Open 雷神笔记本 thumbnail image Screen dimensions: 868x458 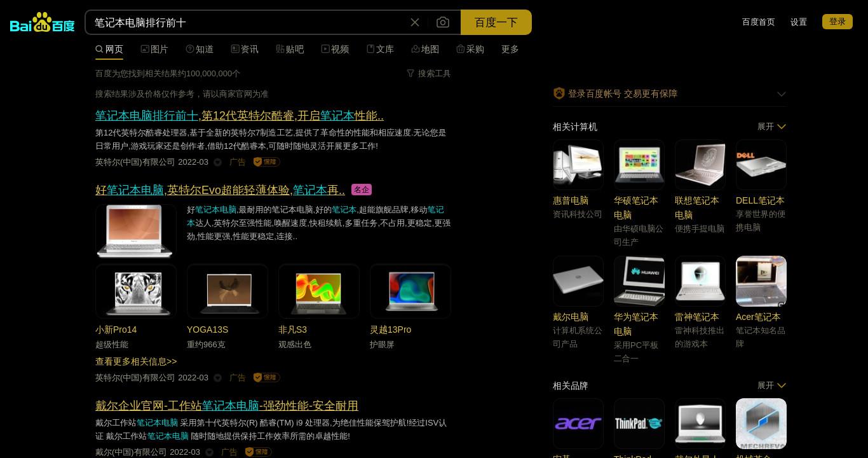point(700,281)
